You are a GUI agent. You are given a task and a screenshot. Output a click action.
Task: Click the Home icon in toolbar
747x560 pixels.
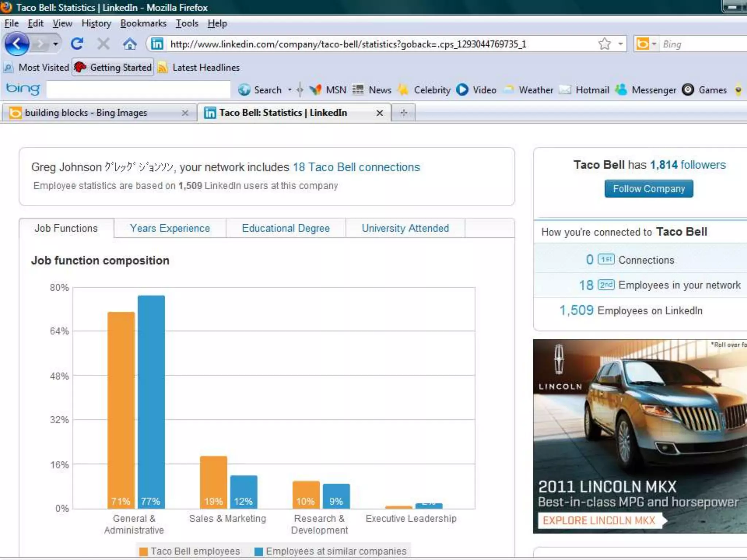[x=129, y=44]
